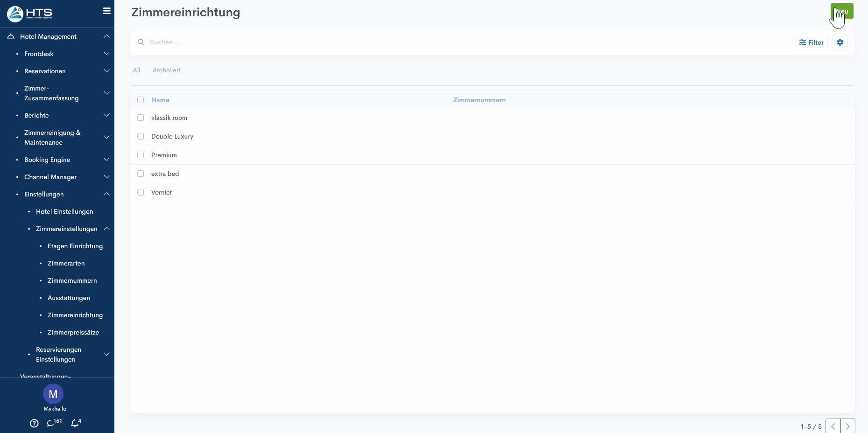
Task: Tick the Double Luxury row checkbox
Action: click(141, 136)
